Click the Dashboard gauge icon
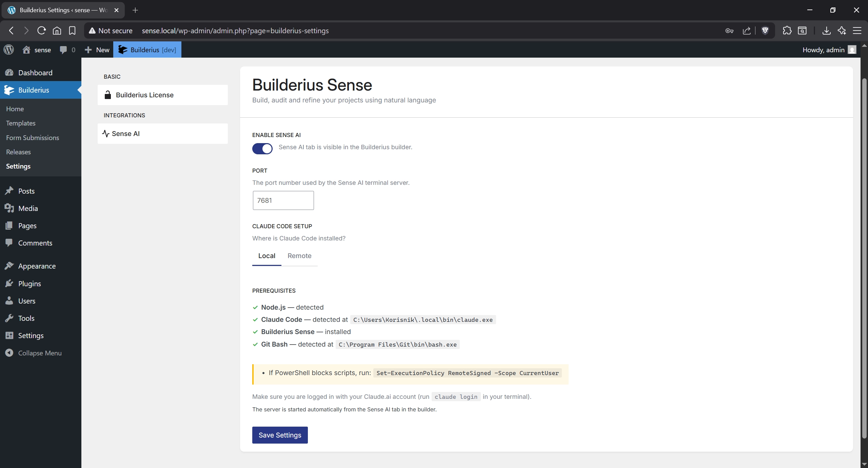The height and width of the screenshot is (468, 868). click(x=9, y=73)
